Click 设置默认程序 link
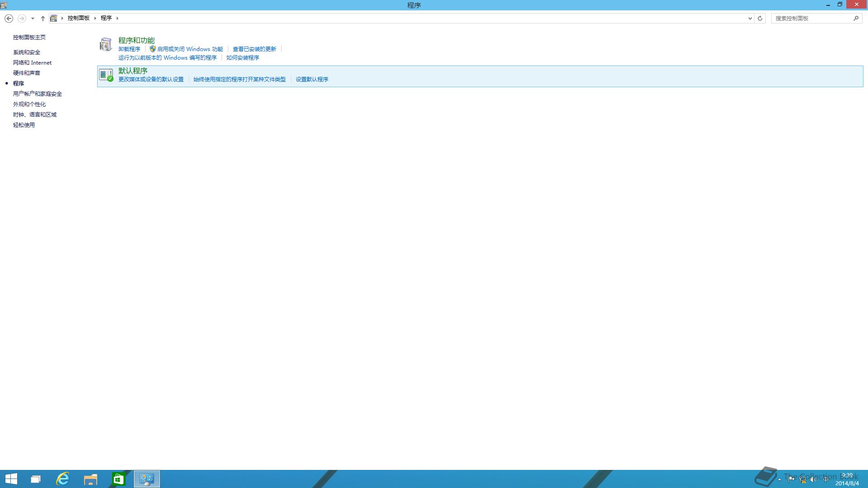868x488 pixels. click(312, 80)
